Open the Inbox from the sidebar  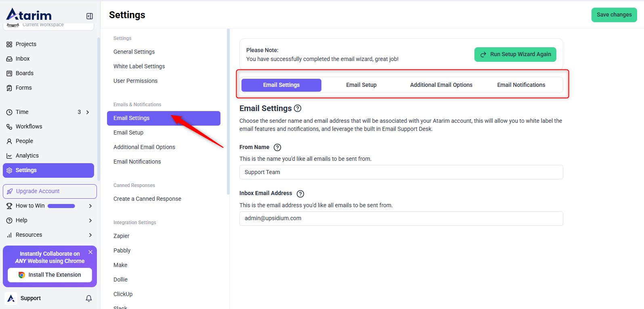click(x=23, y=59)
